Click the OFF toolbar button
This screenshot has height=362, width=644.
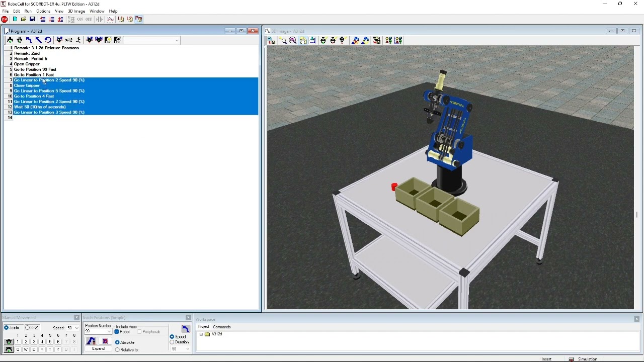[89, 19]
